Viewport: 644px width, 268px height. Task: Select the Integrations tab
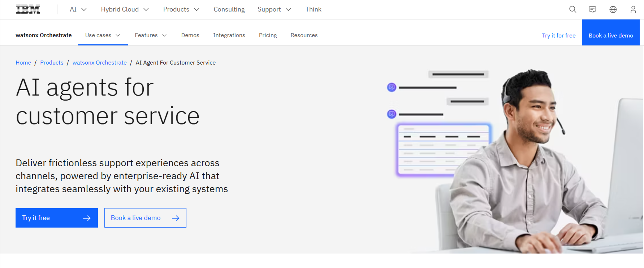click(x=229, y=35)
